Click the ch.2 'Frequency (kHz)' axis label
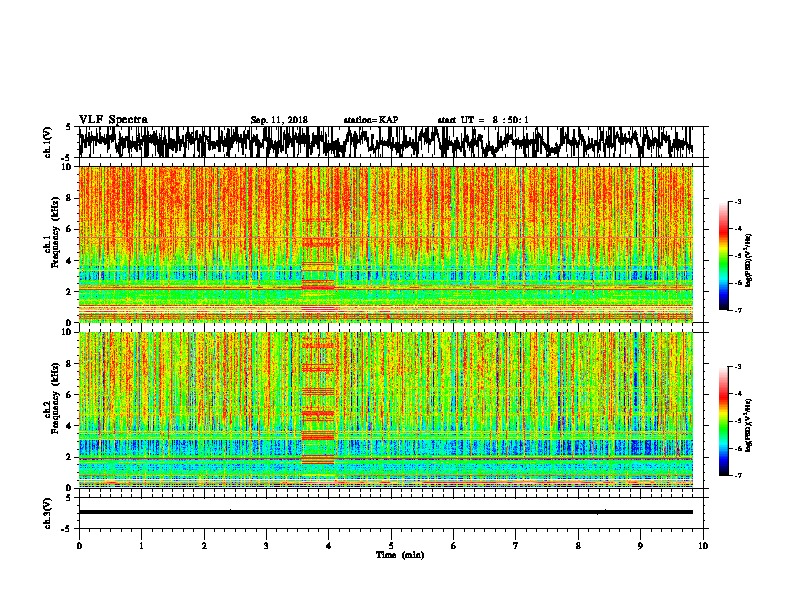The height and width of the screenshot is (612, 792). tap(56, 398)
